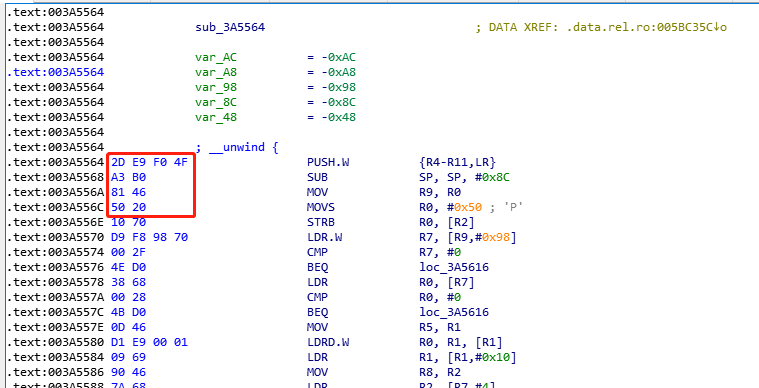Click the .text:003A557A address
The width and height of the screenshot is (759, 388).
click(x=55, y=298)
